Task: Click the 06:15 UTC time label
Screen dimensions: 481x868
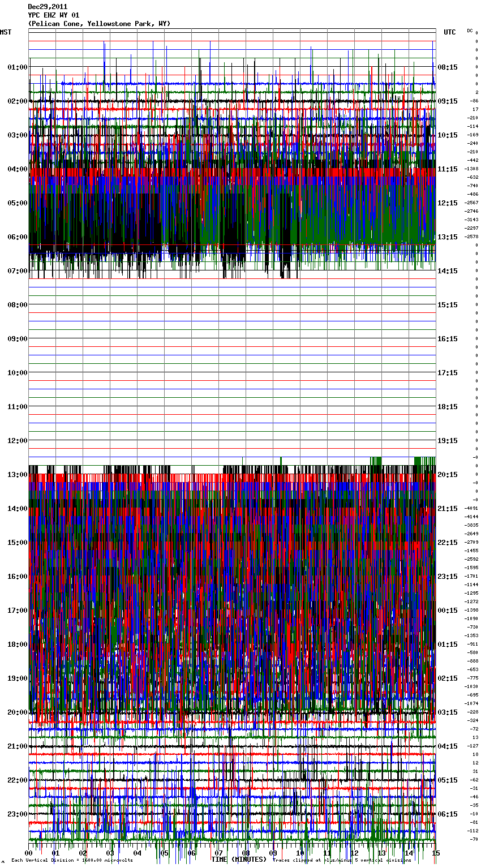Action: click(448, 814)
